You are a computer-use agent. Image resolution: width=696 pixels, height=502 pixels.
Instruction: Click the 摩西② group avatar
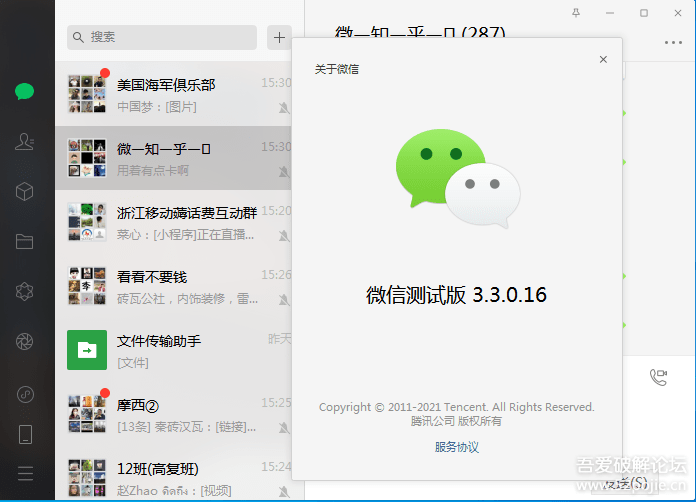[87, 414]
